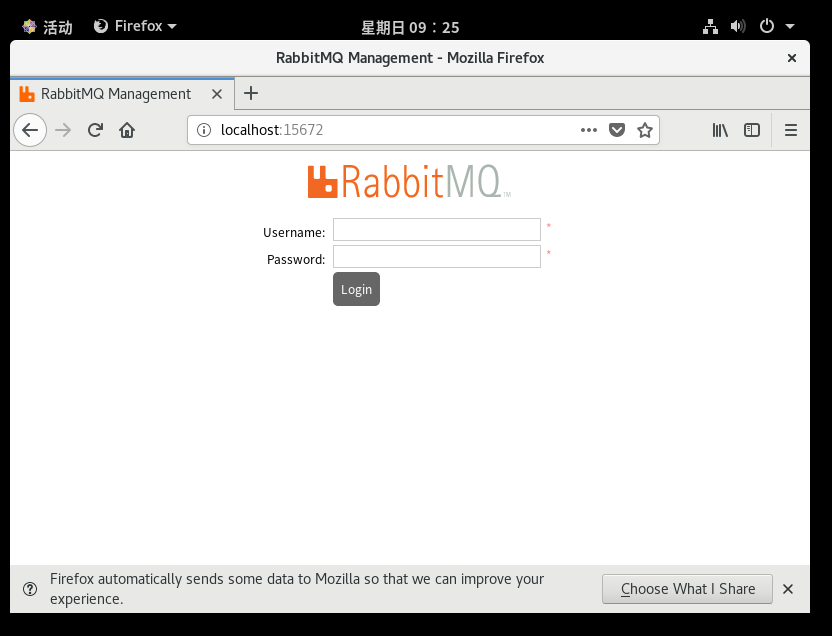Open the clock and calendar panel
The height and width of the screenshot is (636, 832).
[410, 27]
